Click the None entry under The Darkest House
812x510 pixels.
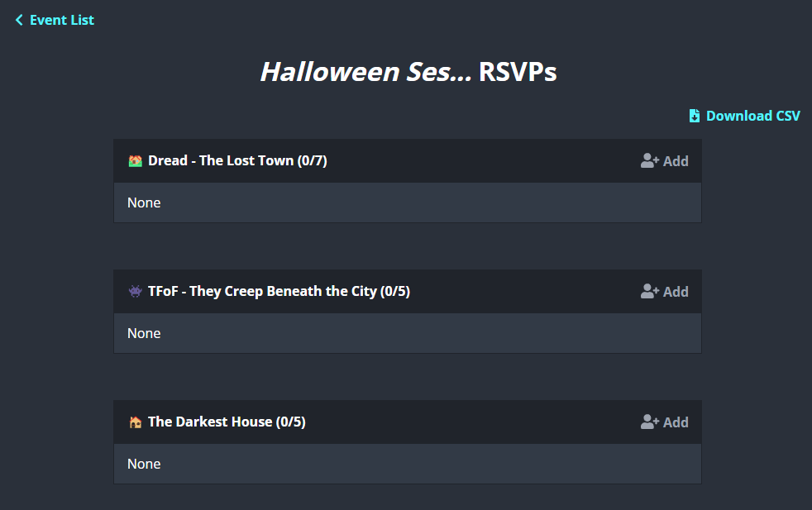[x=144, y=464]
